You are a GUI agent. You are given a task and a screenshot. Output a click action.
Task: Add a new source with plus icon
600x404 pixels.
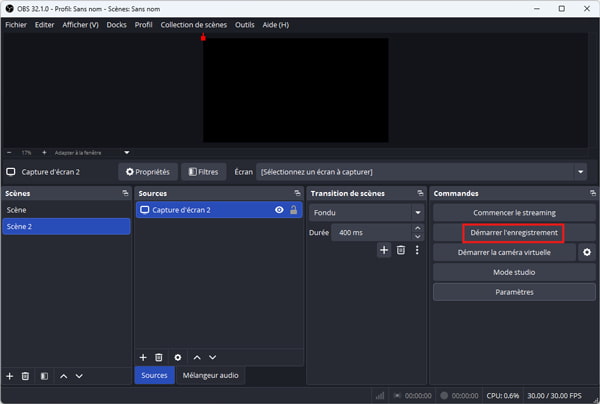pyautogui.click(x=143, y=356)
